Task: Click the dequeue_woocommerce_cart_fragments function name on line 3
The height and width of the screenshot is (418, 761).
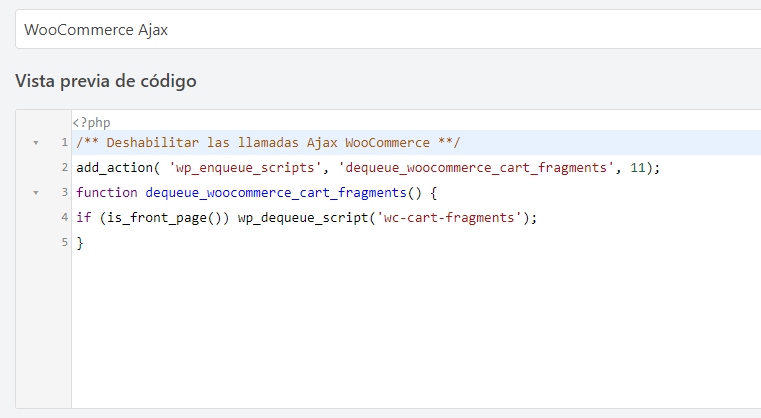Action: 276,193
